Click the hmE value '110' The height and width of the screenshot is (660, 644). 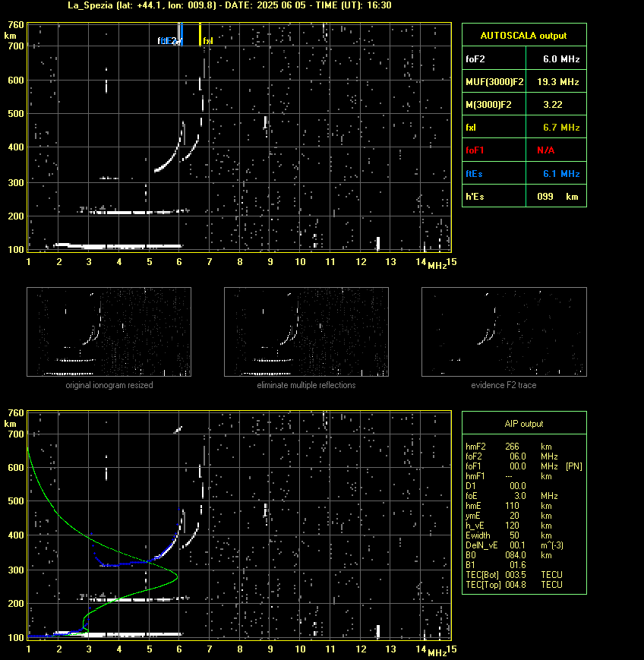click(x=513, y=506)
